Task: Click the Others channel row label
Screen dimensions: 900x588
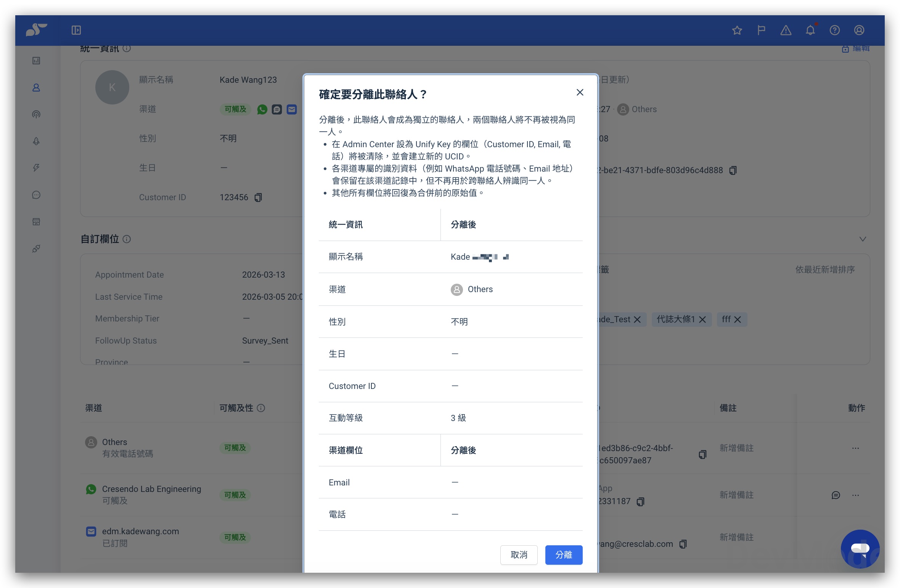Action: (114, 442)
